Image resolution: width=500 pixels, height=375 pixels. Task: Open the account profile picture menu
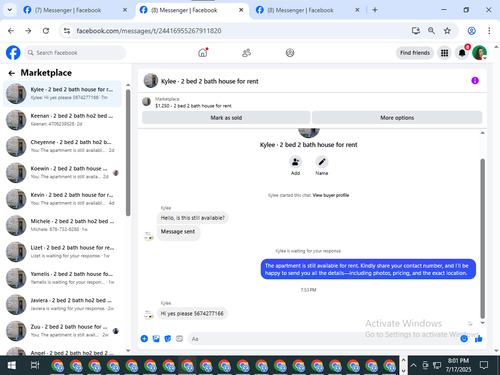click(x=480, y=53)
